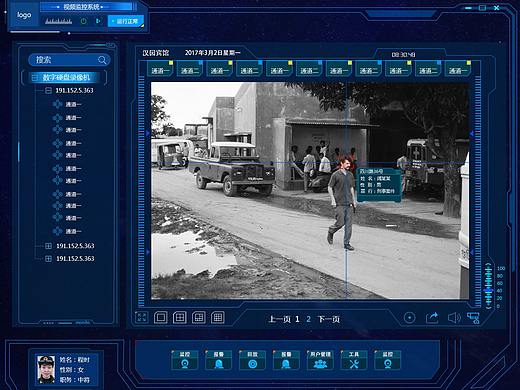The image size is (520, 390).
Task: Click the logo in the header
Action: pos(24,15)
